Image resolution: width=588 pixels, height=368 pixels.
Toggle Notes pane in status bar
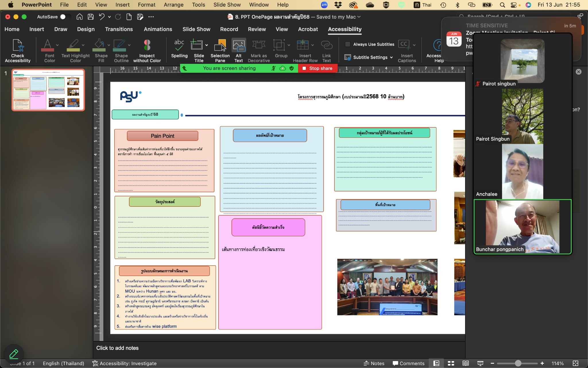(x=374, y=363)
